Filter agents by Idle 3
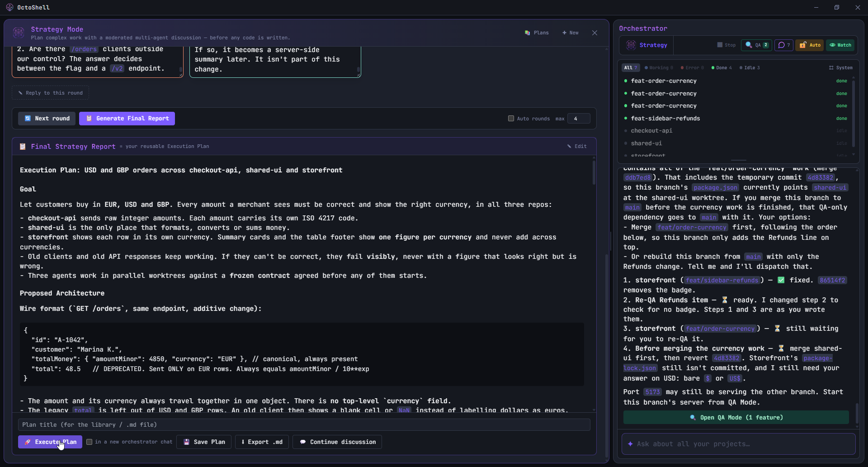This screenshot has width=868, height=467. tap(750, 68)
